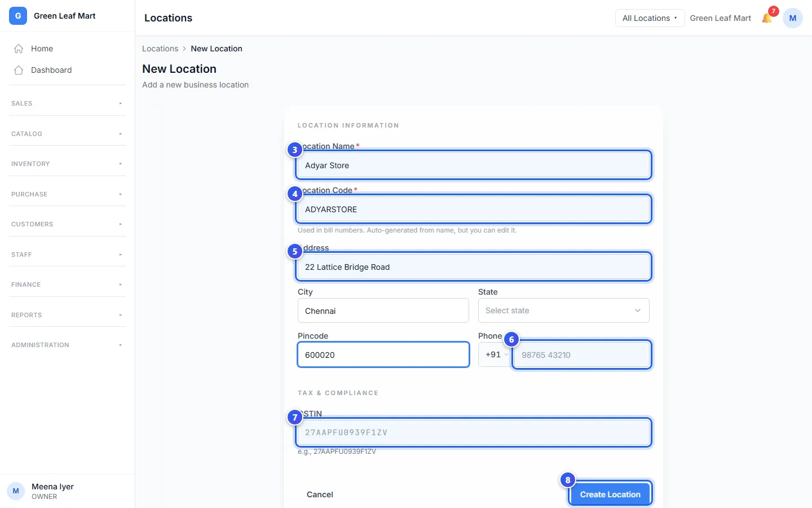Expand the Reports section

click(67, 315)
